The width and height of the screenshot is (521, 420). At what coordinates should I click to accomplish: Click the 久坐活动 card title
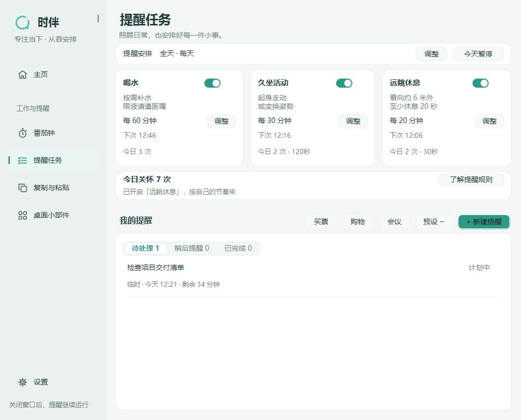point(273,83)
